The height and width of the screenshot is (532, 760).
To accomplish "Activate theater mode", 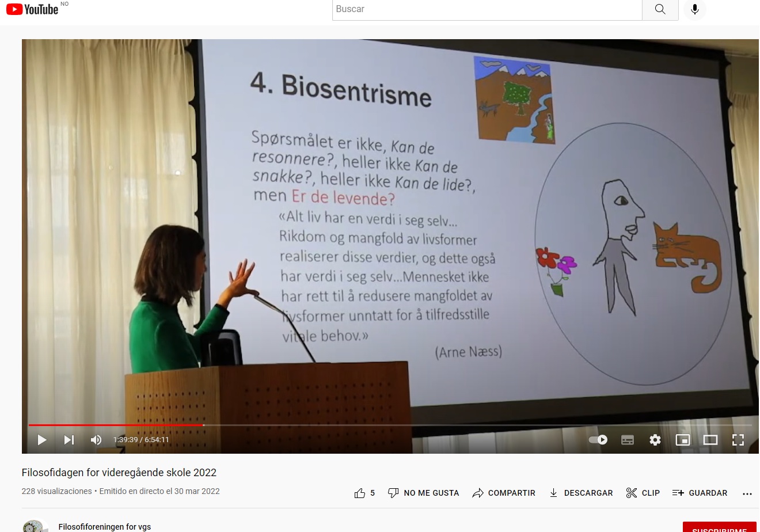I will [710, 439].
